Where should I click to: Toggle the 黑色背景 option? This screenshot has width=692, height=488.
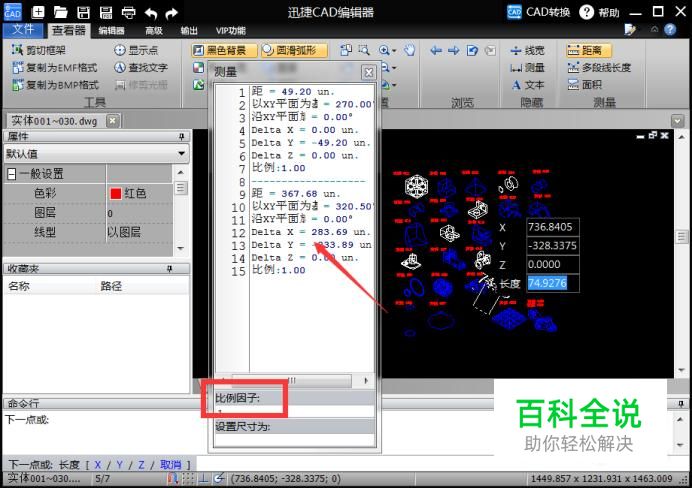point(224,50)
